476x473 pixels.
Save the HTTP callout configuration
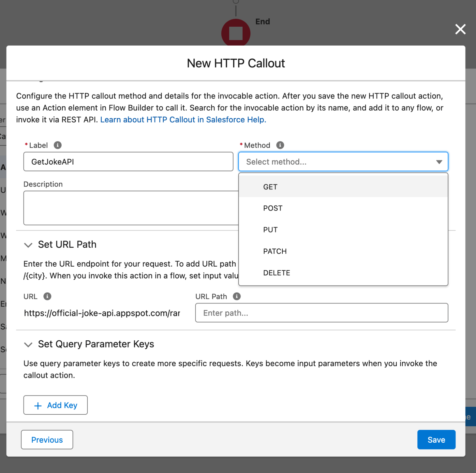click(x=436, y=440)
